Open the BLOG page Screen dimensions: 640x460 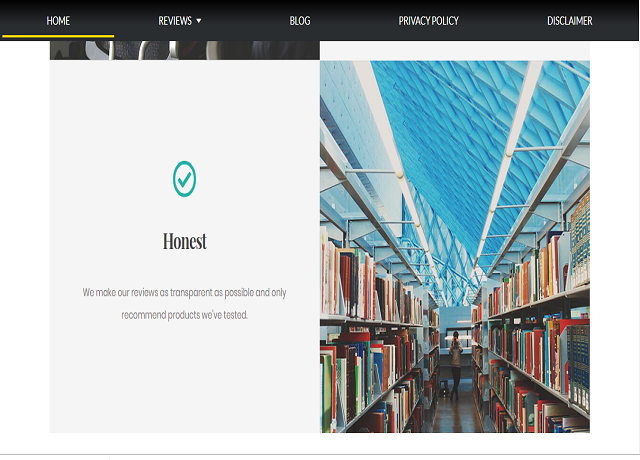click(x=300, y=21)
